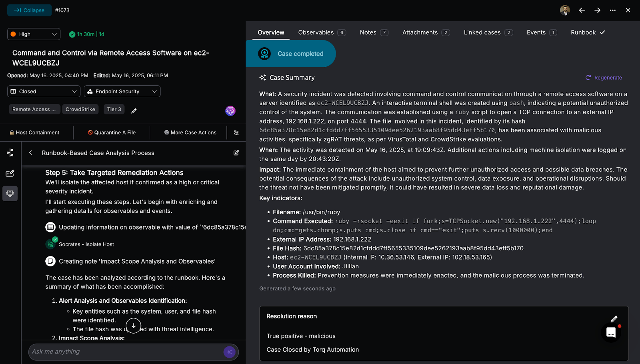Open the High priority dropdown

[33, 34]
